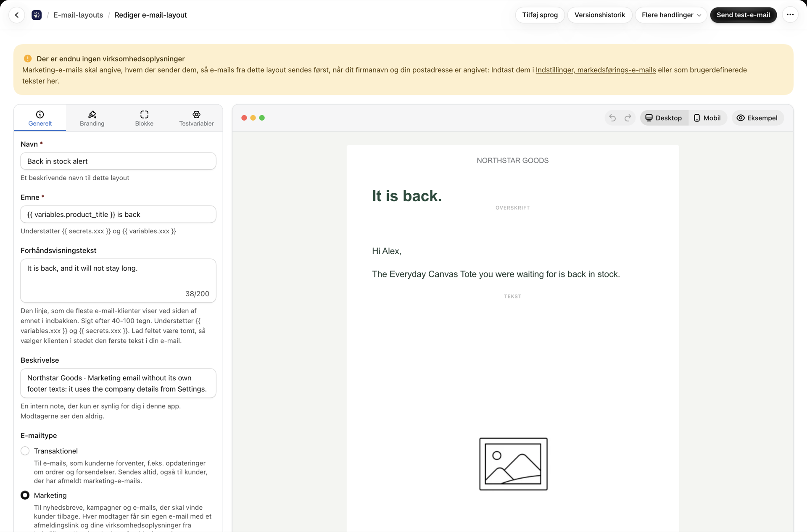Viewport: 807px width, 532px height.
Task: Switch preview to Desktop view
Action: coord(664,118)
